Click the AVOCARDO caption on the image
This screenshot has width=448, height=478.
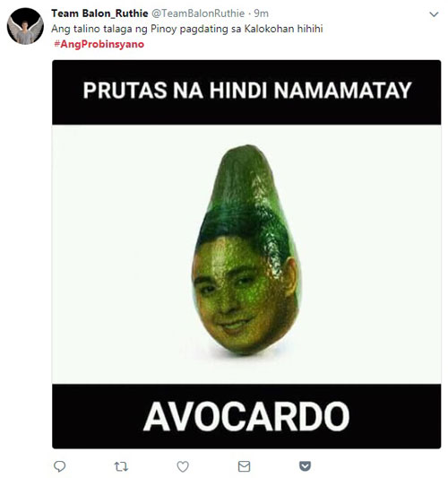tap(246, 416)
